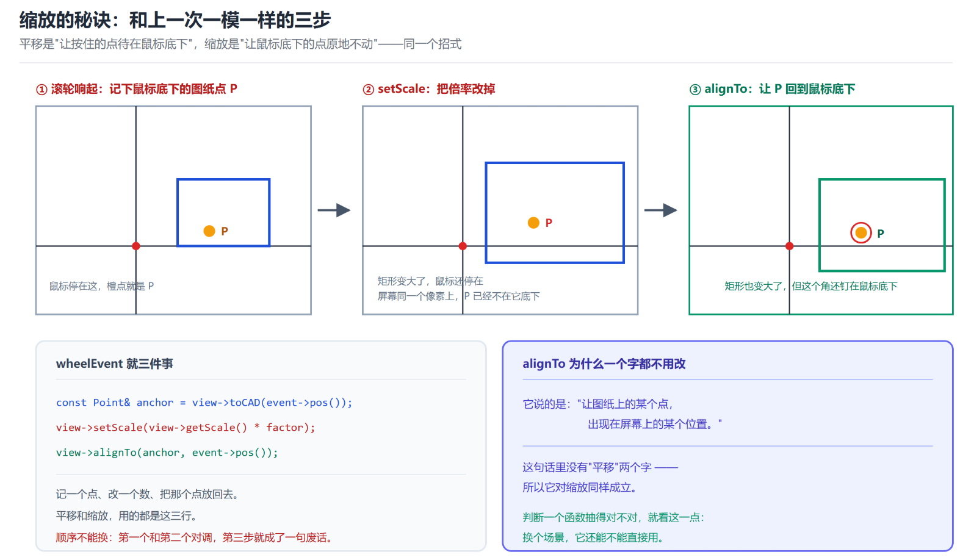This screenshot has height=560, width=974.
Task: Select the red warning starting "顺序不能换"
Action: point(195,537)
